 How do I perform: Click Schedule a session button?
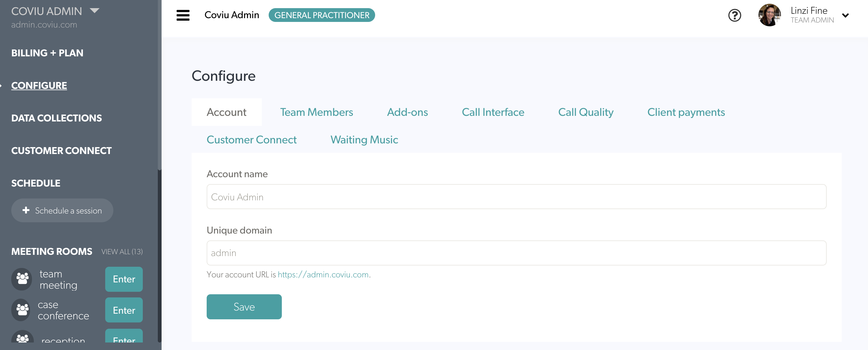[x=62, y=210]
